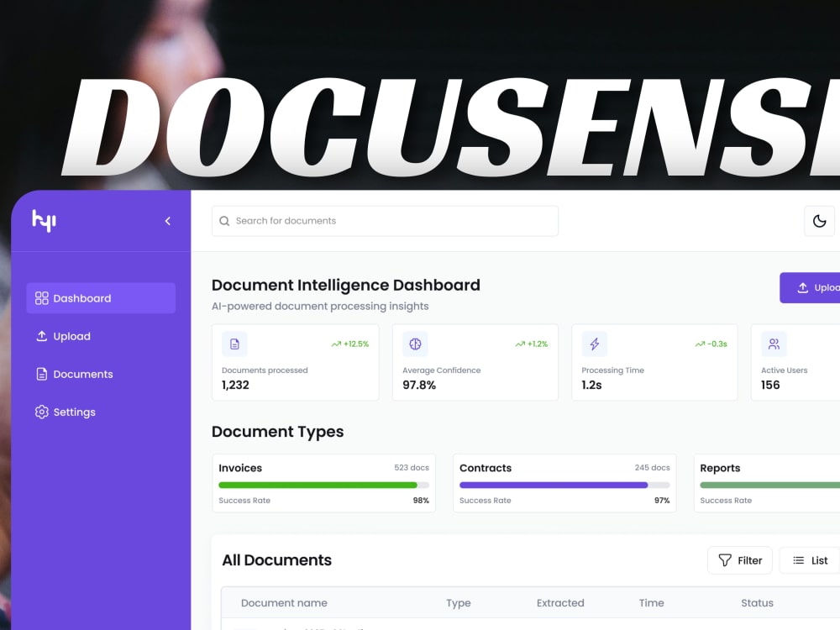Click the +12.5% trend indicator
840x630 pixels.
349,344
